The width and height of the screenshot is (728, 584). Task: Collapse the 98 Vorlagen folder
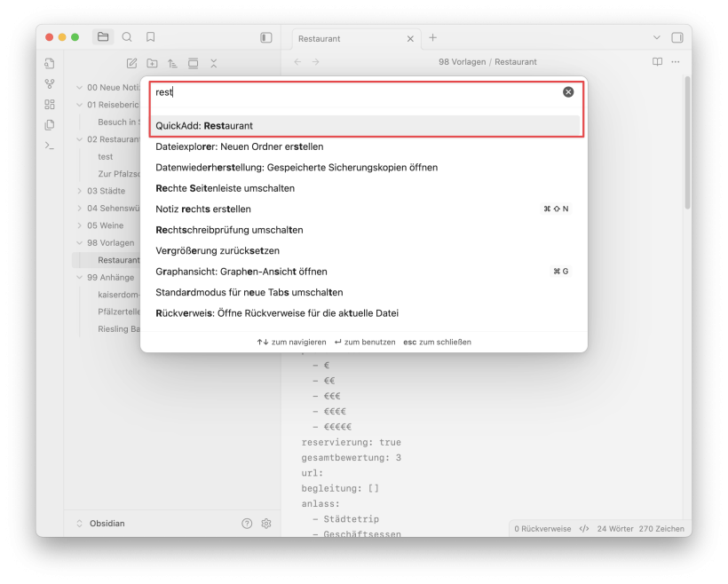coord(80,242)
